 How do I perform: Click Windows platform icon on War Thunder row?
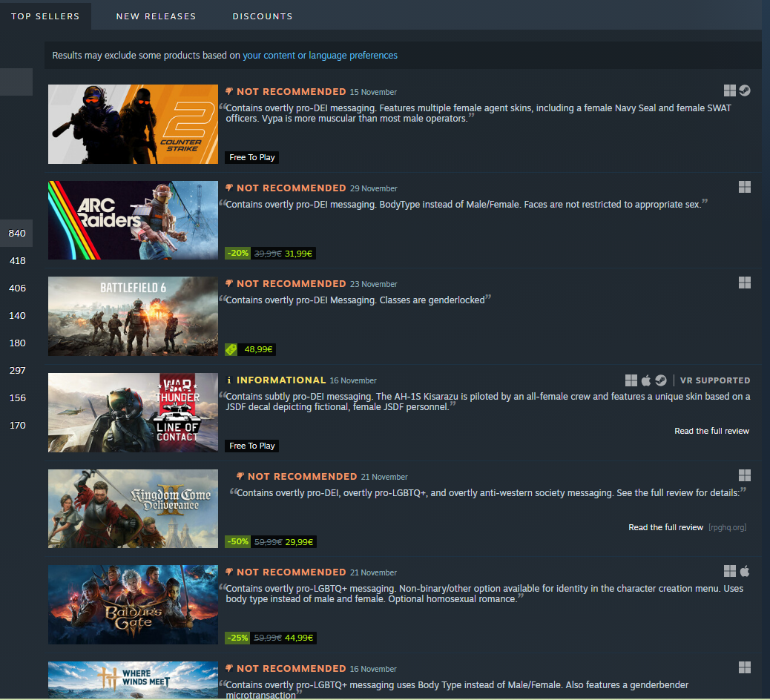(631, 380)
